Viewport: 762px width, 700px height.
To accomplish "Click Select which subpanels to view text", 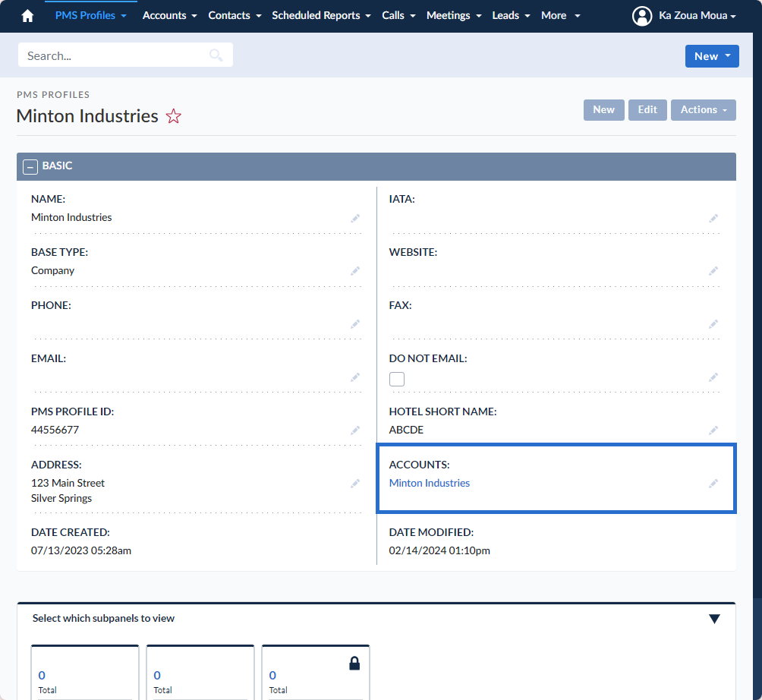I will pos(103,618).
